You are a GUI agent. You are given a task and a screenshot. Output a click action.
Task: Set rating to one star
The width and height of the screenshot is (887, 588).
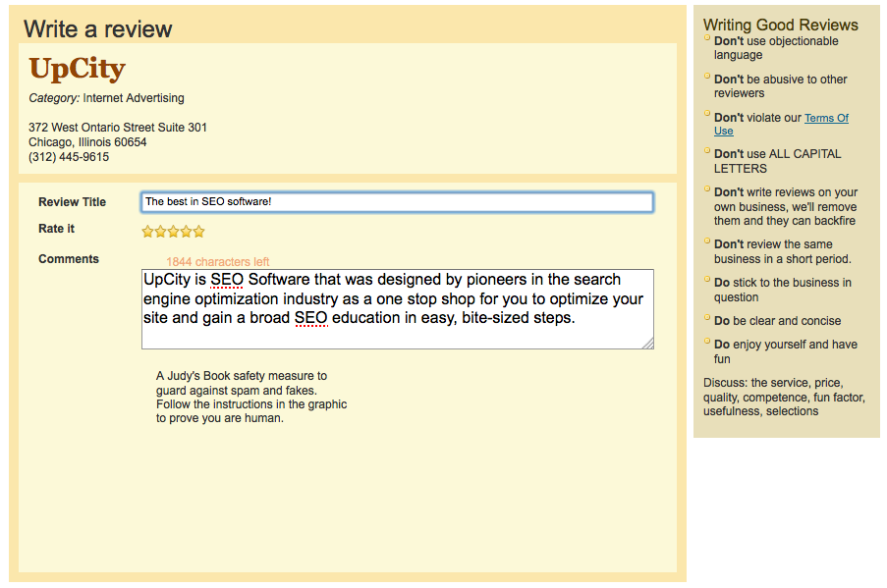coord(147,232)
